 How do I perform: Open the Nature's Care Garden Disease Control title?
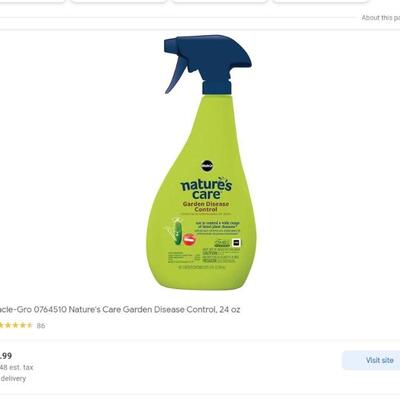(x=120, y=310)
